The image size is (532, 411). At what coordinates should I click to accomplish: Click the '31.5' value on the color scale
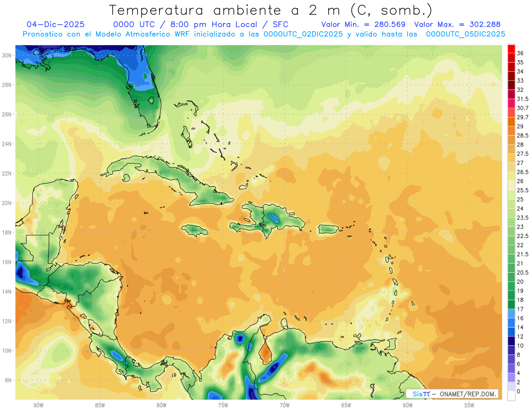pos(523,99)
